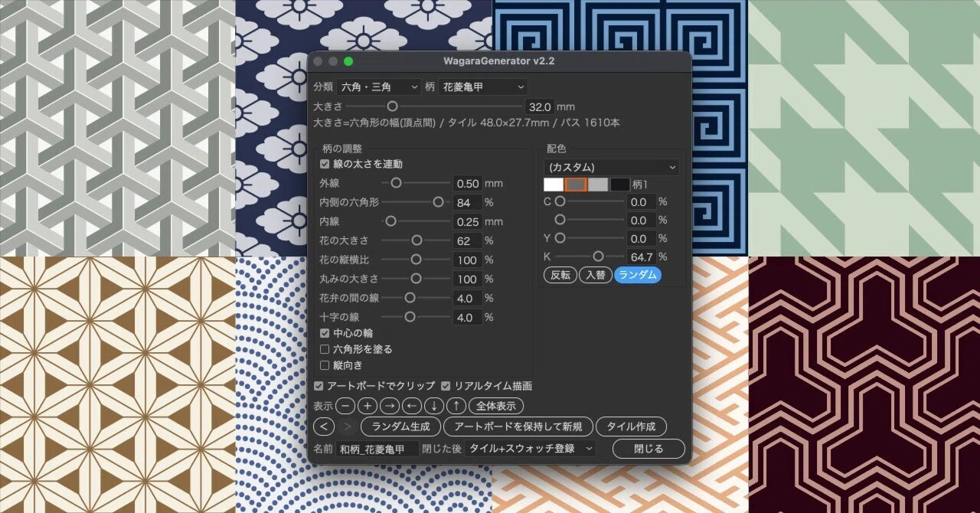Click the zoom out (−) view button
Viewport: 980px width, 513px height.
tap(346, 406)
